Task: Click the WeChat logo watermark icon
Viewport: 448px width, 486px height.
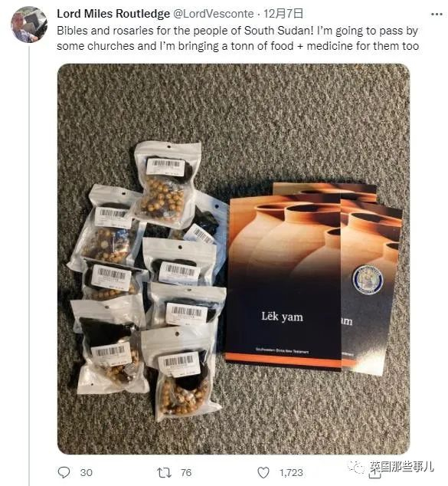Action: point(356,467)
